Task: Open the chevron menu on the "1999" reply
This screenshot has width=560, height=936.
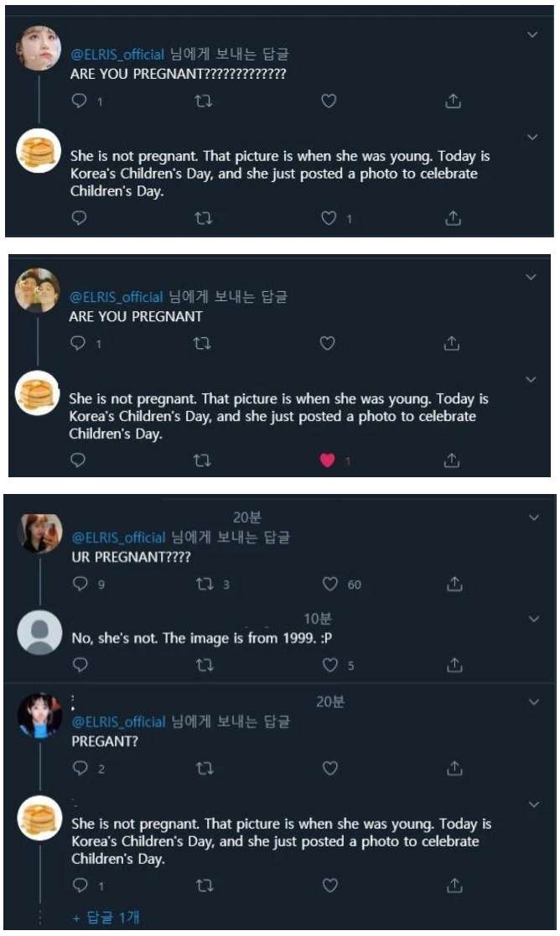Action: point(534,619)
